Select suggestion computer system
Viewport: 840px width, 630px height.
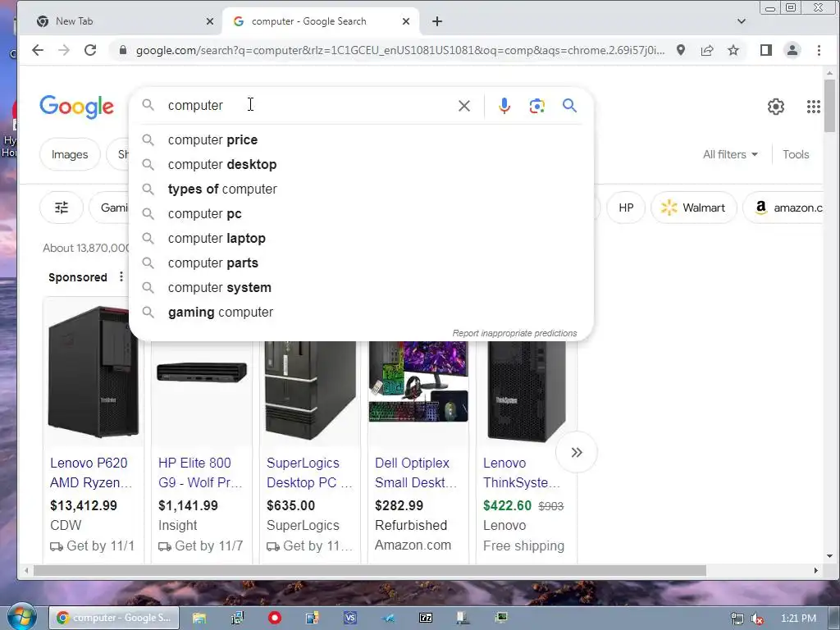[361, 288]
